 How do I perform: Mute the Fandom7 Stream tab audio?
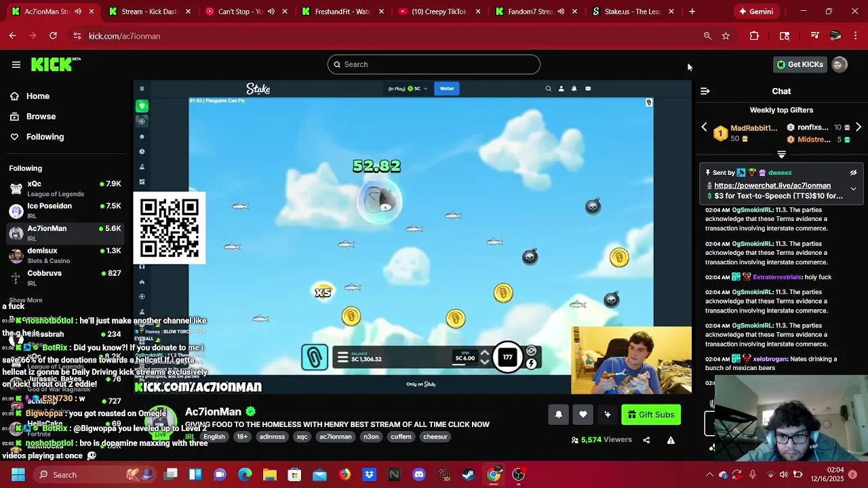point(561,12)
